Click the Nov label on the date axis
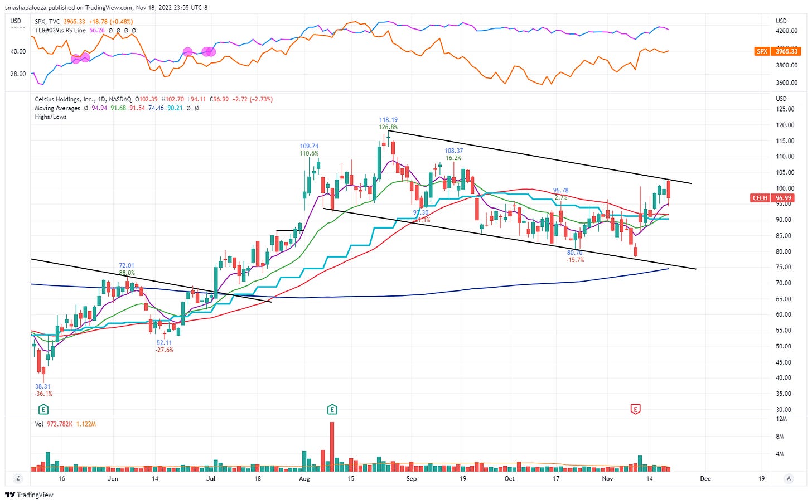The image size is (812, 504). 608,478
